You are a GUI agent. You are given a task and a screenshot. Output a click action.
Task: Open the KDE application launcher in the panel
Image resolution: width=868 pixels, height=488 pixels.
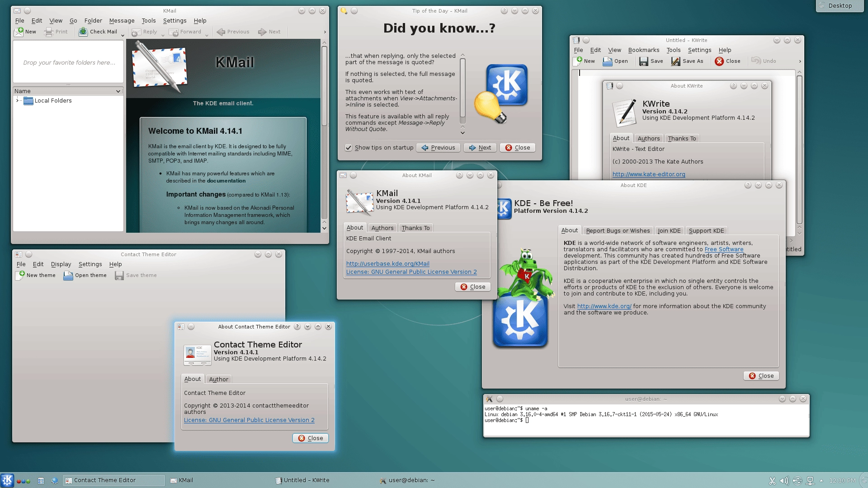[x=7, y=480]
